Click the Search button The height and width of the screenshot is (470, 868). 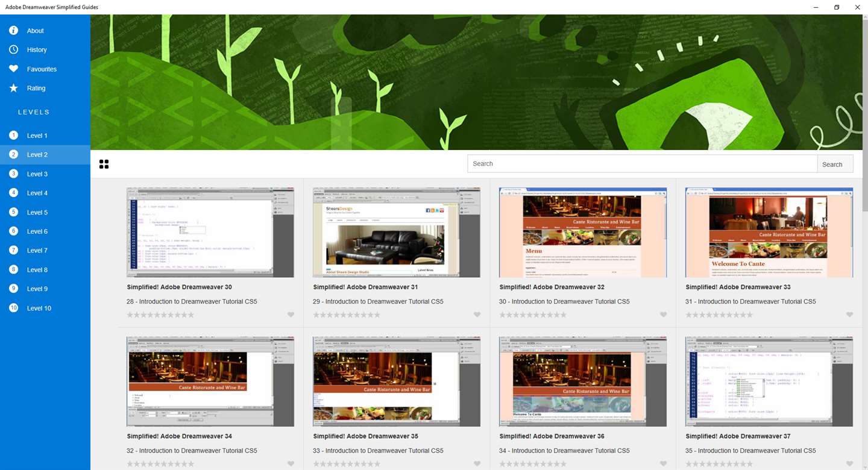click(x=835, y=164)
